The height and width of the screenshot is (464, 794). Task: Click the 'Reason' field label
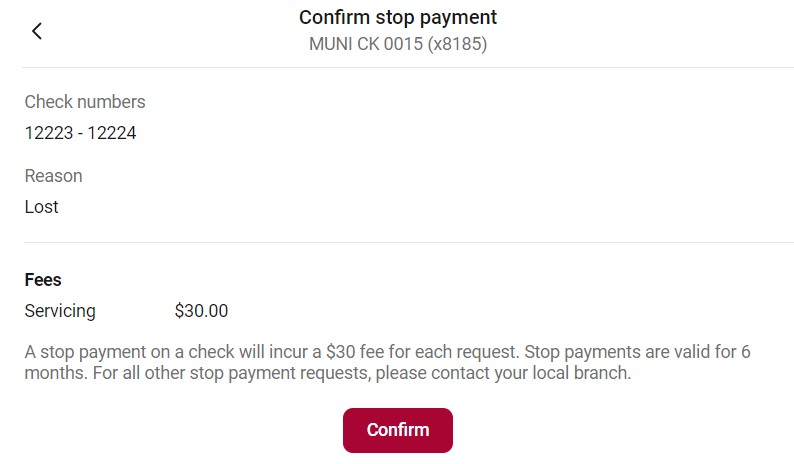pos(53,176)
